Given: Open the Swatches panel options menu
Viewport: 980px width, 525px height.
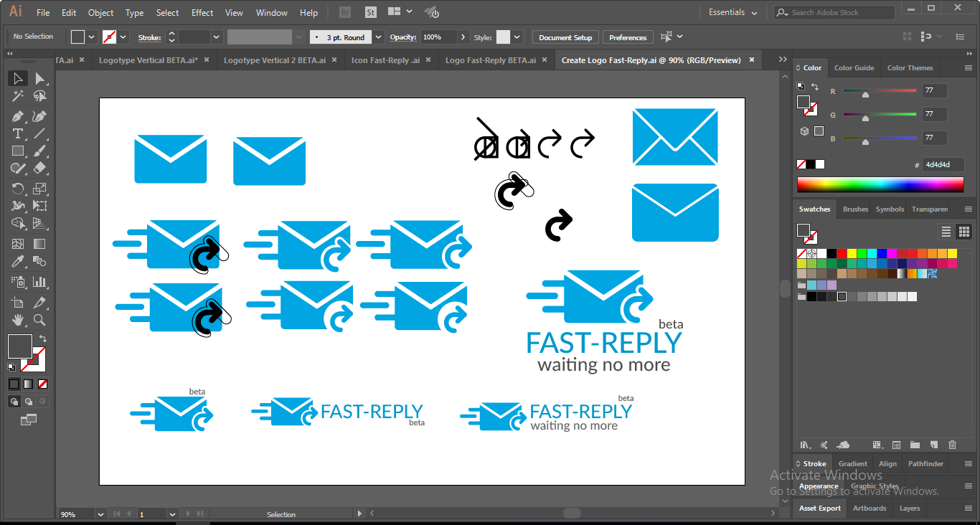Looking at the screenshot, I should tap(969, 209).
